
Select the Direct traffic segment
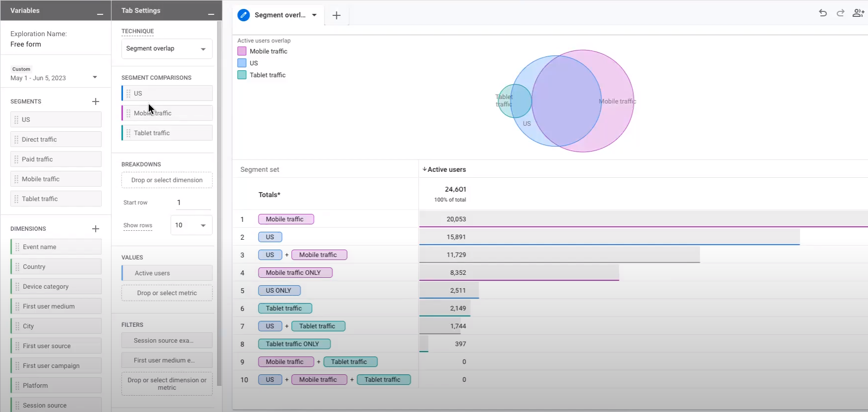(56, 140)
